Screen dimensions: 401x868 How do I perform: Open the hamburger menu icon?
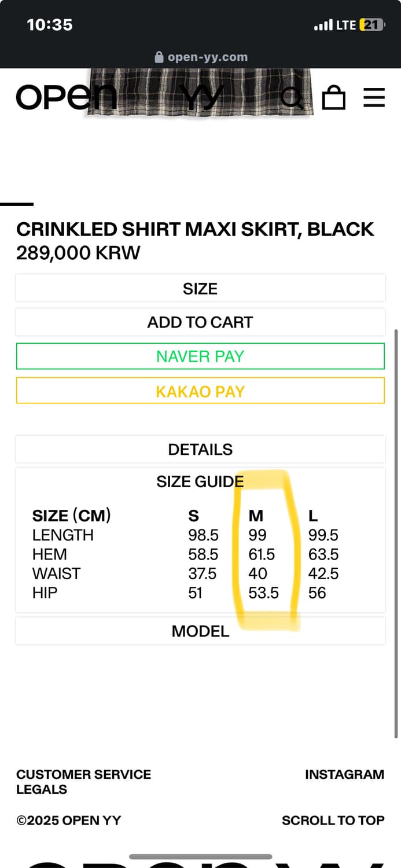pyautogui.click(x=374, y=97)
